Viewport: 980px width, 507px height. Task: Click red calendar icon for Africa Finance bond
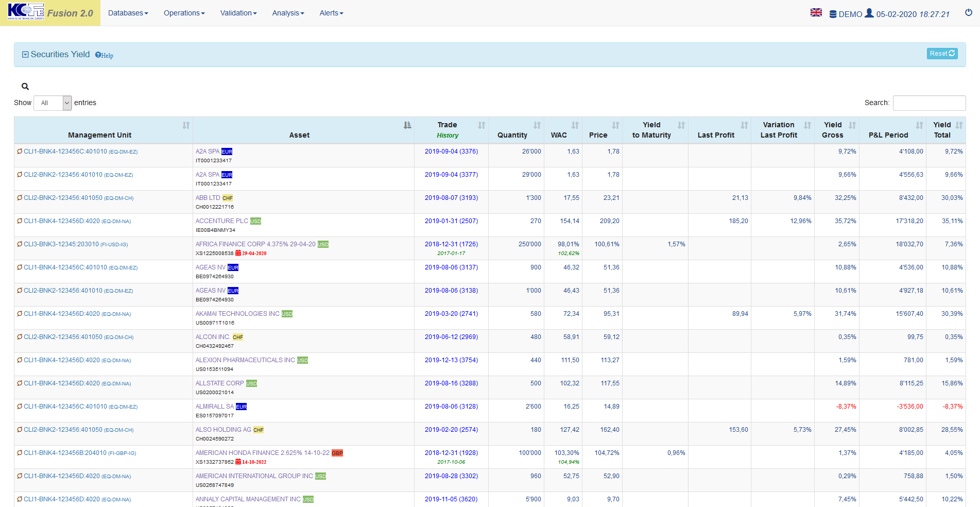click(238, 253)
